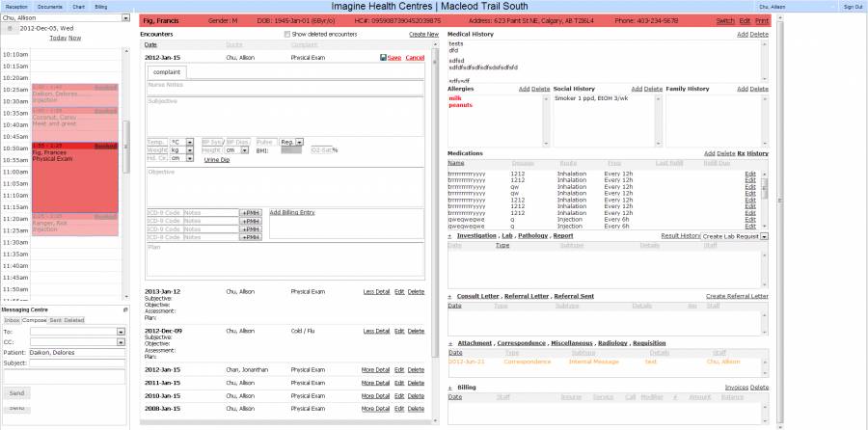The image size is (868, 430).
Task: Jump schedule to Now
Action: (74, 39)
